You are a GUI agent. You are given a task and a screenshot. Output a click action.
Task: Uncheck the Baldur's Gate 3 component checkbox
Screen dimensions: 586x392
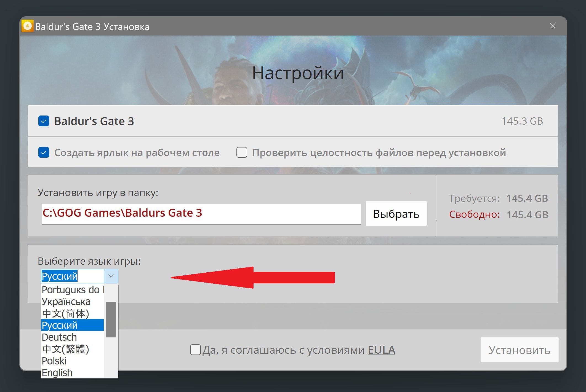[x=44, y=121]
